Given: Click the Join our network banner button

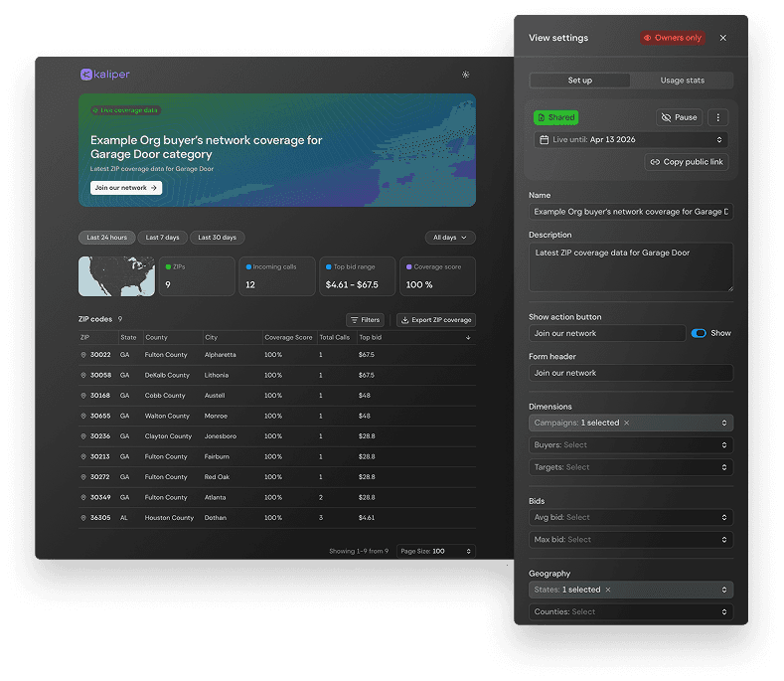Looking at the screenshot, I should [126, 188].
